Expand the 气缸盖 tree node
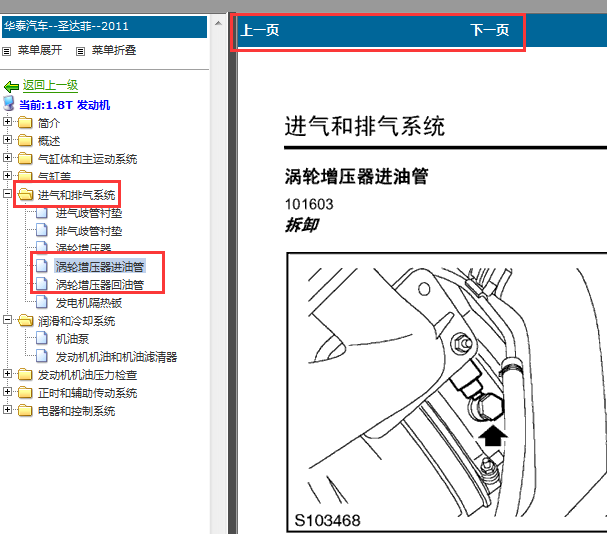The image size is (607, 534). pyautogui.click(x=7, y=175)
